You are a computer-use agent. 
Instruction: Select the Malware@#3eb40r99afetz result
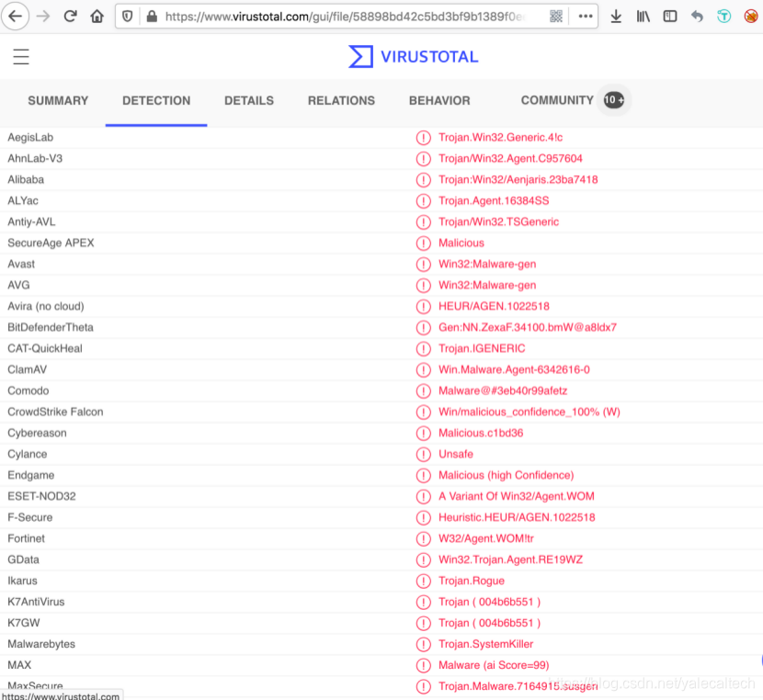click(503, 390)
